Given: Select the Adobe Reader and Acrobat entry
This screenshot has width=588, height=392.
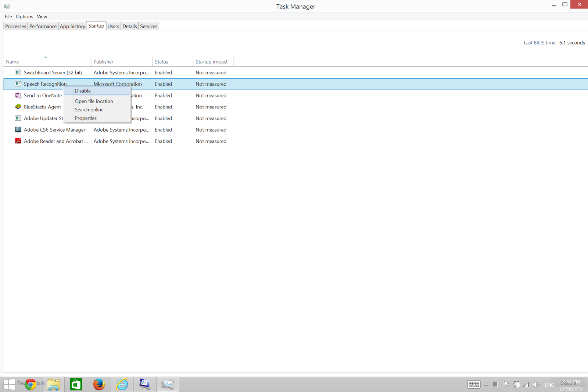Looking at the screenshot, I should pos(56,141).
